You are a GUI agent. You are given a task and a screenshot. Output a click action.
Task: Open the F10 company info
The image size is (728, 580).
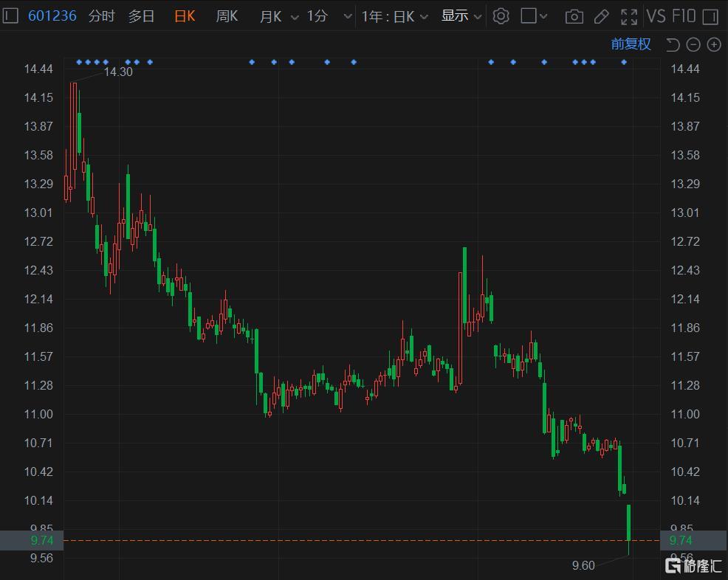click(x=684, y=16)
